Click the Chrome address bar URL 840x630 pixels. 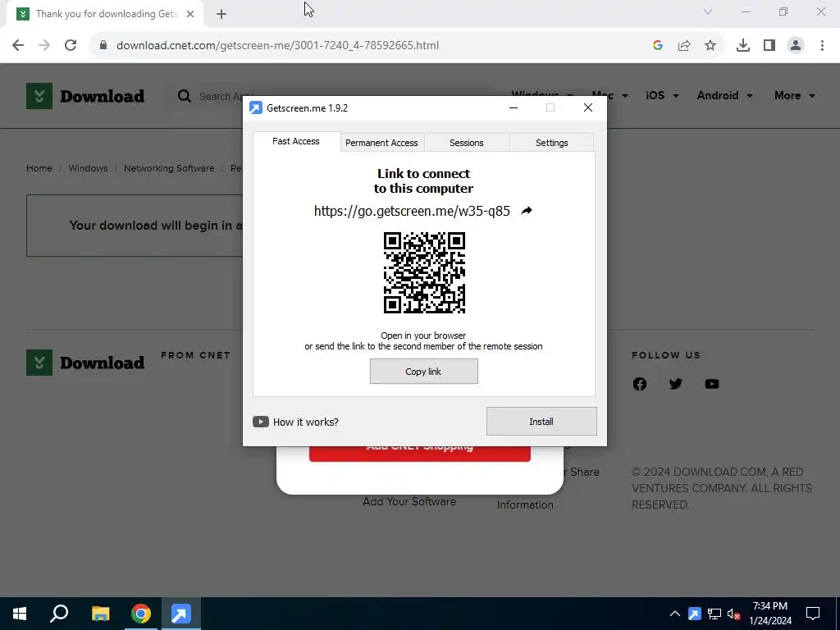(277, 46)
